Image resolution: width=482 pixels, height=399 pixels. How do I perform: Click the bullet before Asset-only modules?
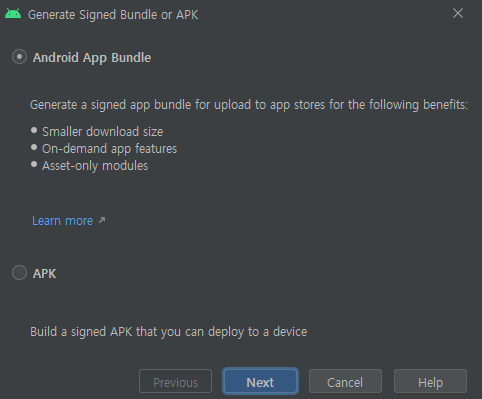(x=34, y=164)
